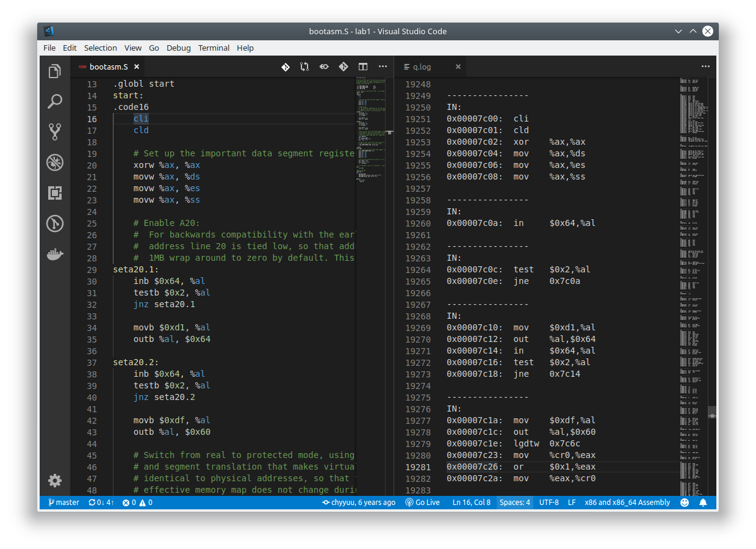Open the Extensions view in activity bar

55,193
